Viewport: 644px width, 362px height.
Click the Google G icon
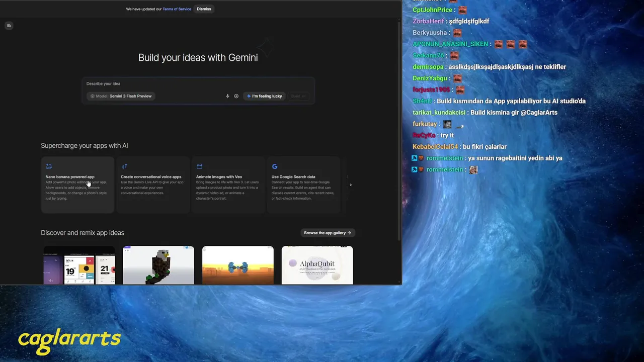coord(275,166)
